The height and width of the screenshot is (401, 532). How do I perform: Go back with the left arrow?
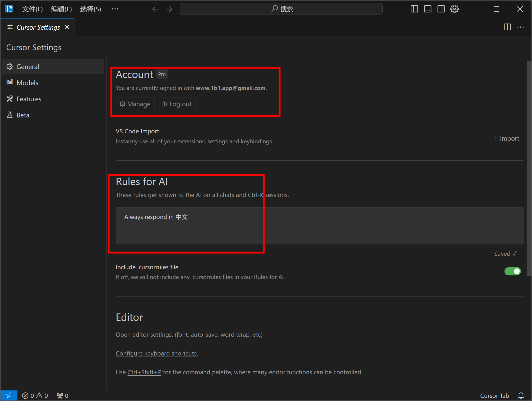click(x=155, y=9)
